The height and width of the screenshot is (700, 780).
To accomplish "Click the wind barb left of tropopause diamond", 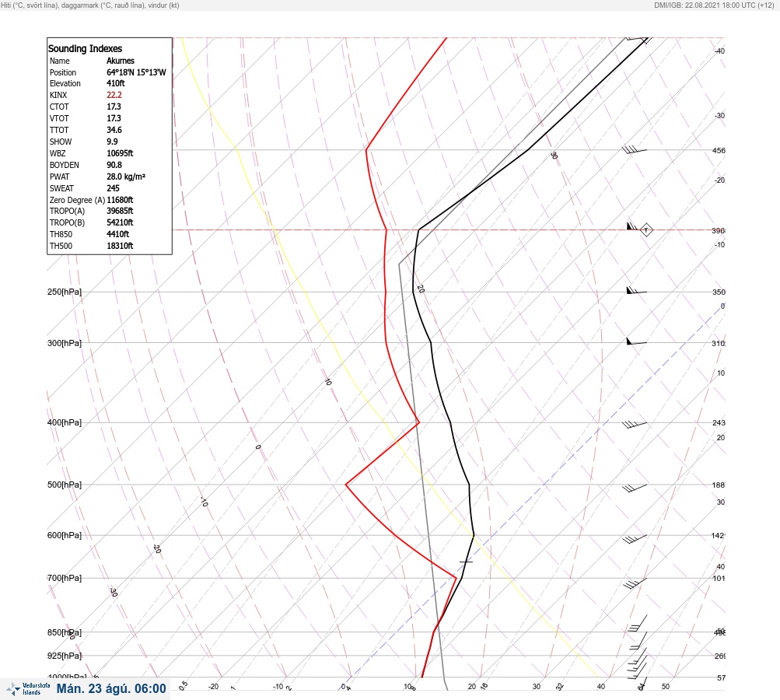I will click(632, 226).
